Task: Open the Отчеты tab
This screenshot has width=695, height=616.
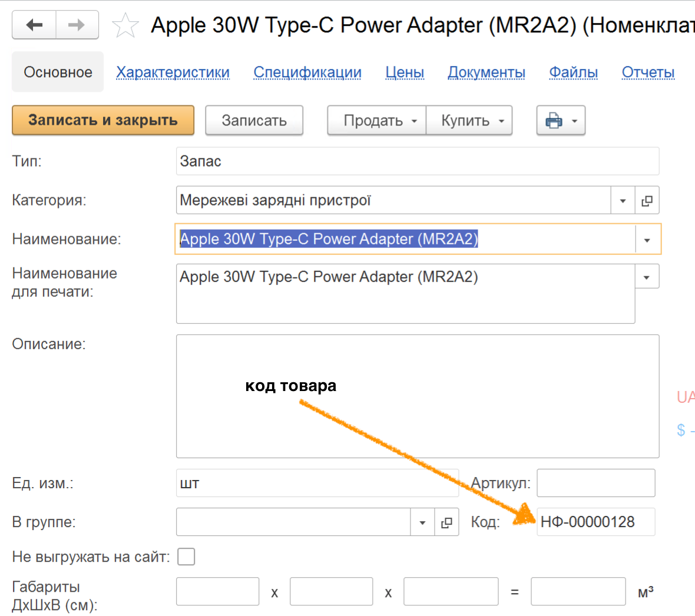Action: 648,72
